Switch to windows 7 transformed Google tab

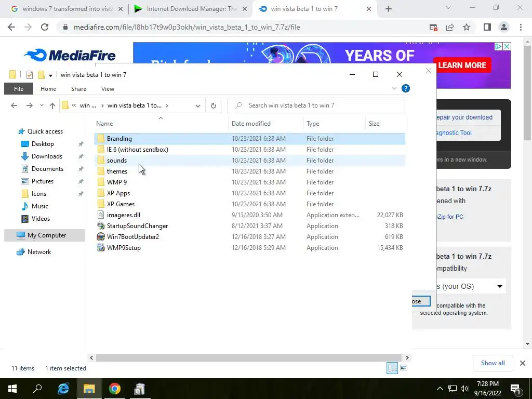67,9
